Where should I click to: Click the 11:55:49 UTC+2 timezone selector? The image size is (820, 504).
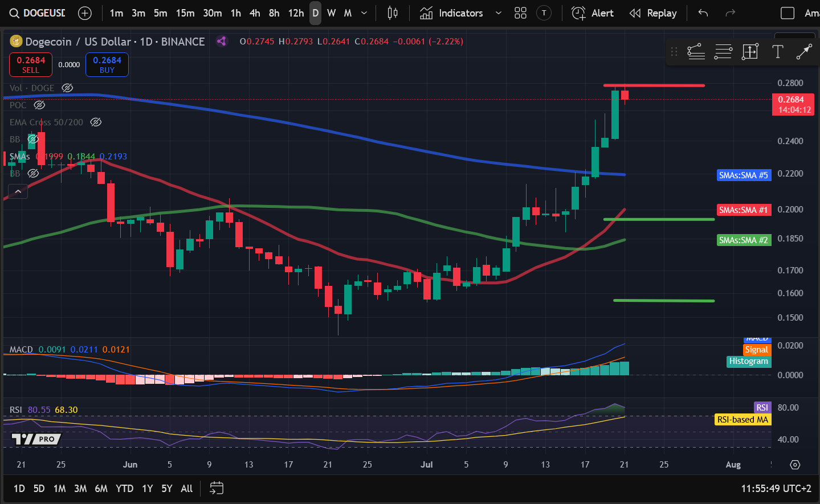776,489
